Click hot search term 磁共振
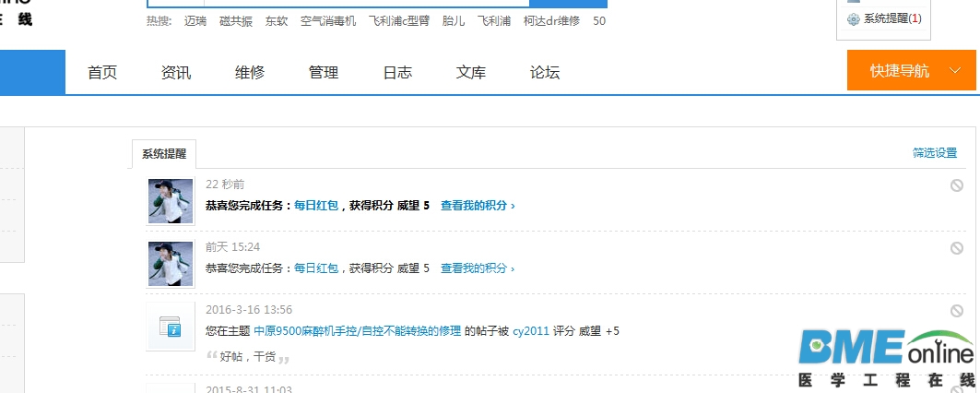This screenshot has height=393, width=980. click(x=236, y=21)
